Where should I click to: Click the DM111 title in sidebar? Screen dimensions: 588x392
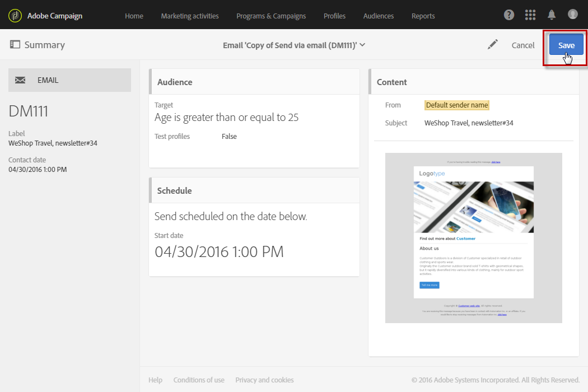(x=29, y=111)
